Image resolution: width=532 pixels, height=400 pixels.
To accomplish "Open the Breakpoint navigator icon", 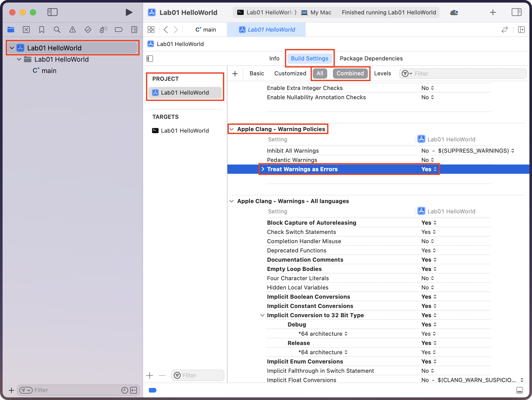I will coord(119,30).
